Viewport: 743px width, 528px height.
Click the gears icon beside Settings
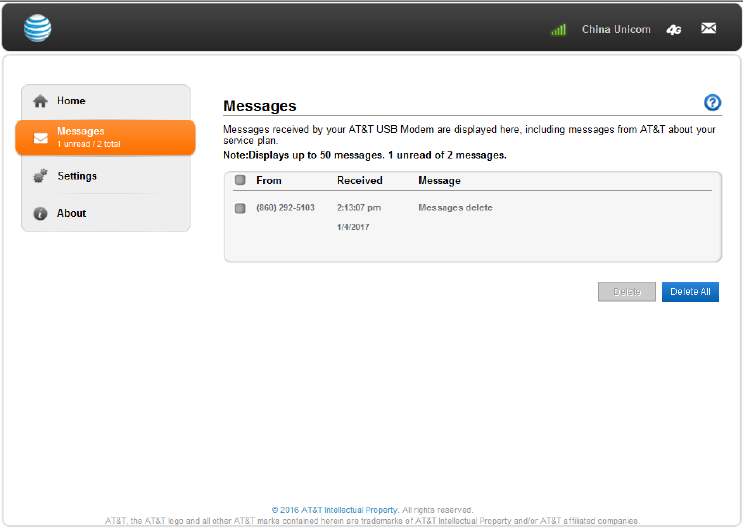(40, 176)
